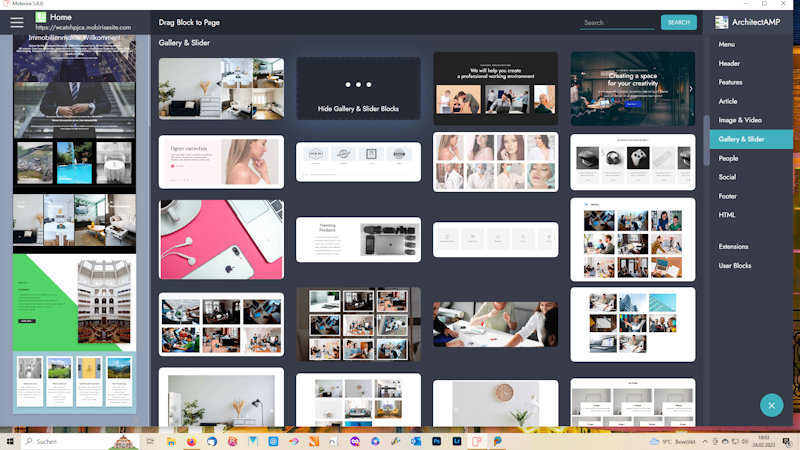Open weather widget showing 9°C
Viewport: 800px width, 450px height.
(672, 441)
